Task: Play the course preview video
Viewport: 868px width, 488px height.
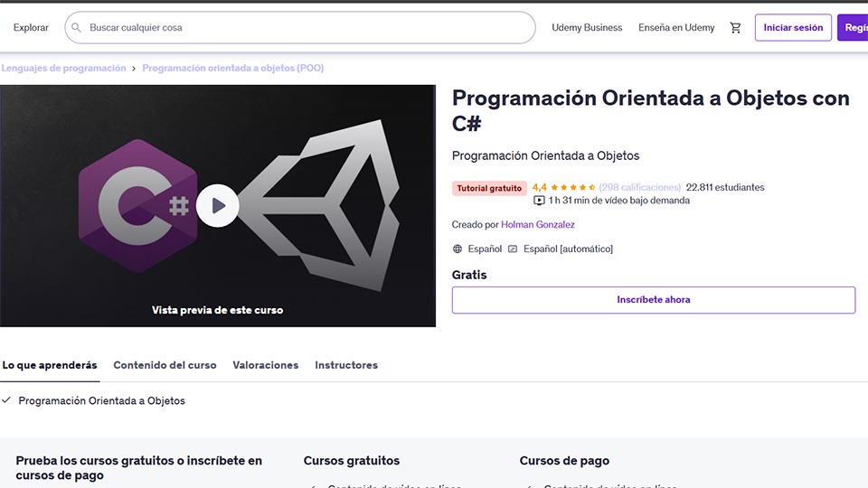Action: (x=217, y=206)
